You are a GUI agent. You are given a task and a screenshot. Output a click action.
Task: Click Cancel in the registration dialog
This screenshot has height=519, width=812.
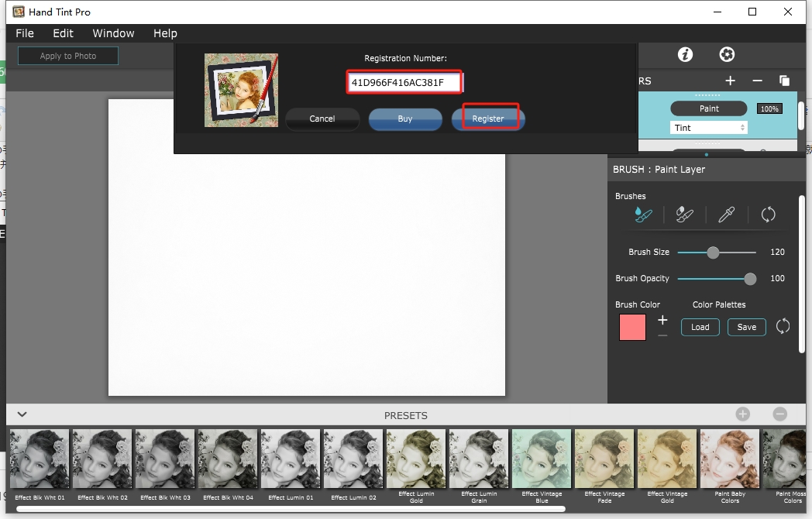pyautogui.click(x=322, y=119)
